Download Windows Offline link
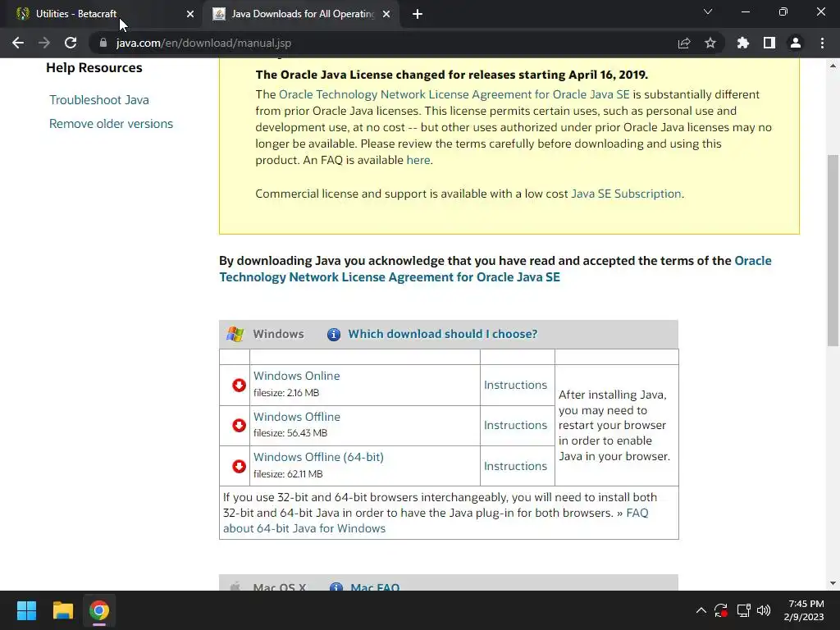 click(x=296, y=417)
